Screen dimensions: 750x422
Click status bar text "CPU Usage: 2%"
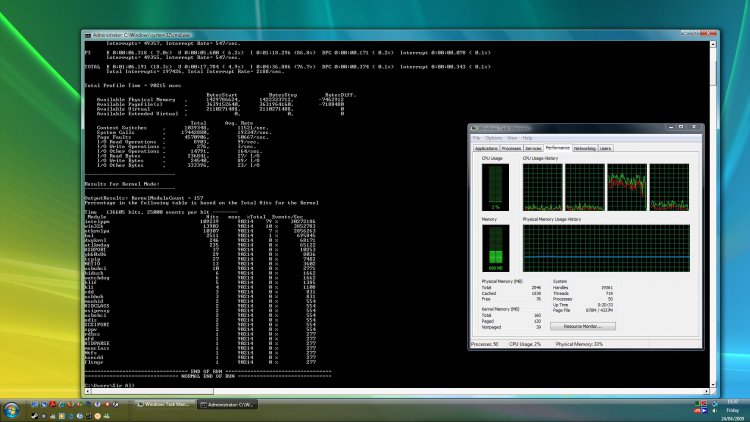tap(525, 344)
